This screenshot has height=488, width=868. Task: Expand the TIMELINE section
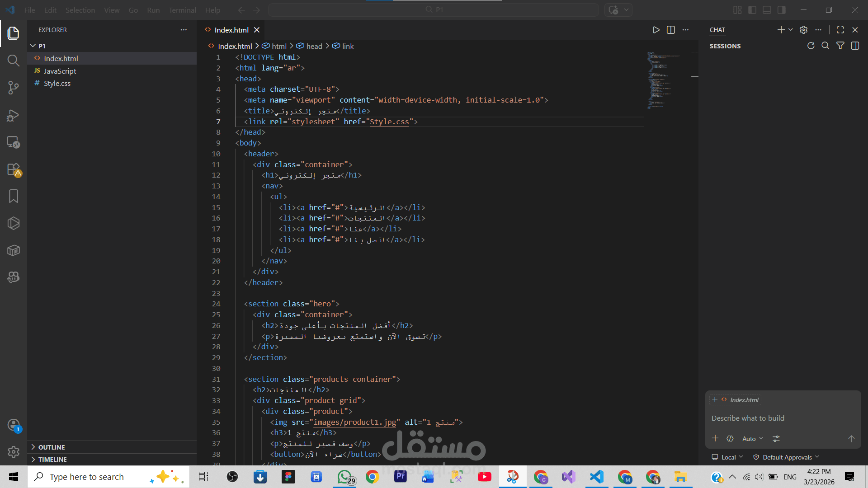pos(52,459)
